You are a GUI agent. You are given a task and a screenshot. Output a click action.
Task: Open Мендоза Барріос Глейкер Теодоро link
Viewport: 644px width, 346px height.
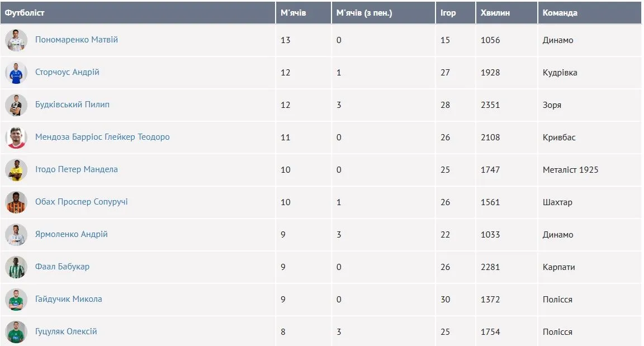[x=102, y=137]
